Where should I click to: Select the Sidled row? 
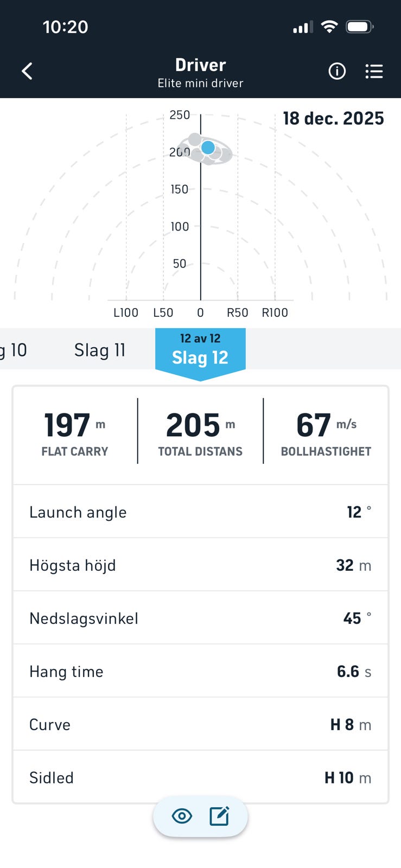click(x=200, y=777)
